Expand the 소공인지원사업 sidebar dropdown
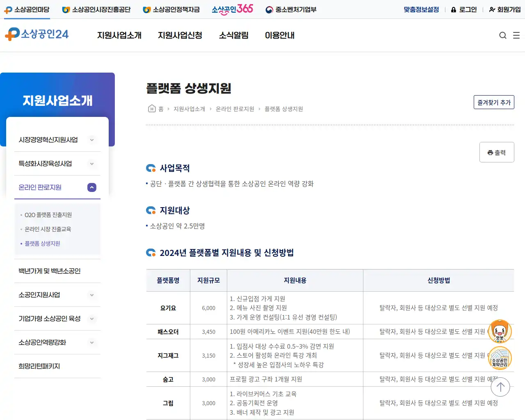This screenshot has height=420, width=525. pyautogui.click(x=91, y=295)
